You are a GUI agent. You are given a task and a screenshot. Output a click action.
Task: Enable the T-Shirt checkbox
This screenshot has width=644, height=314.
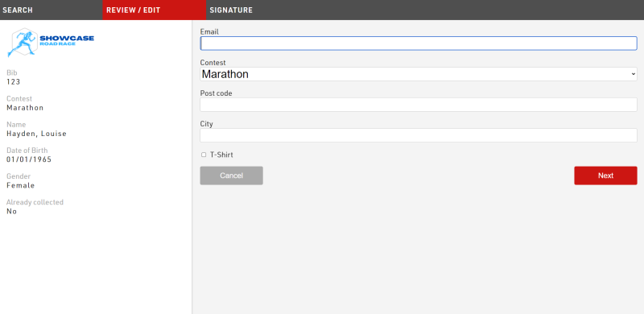pos(204,155)
